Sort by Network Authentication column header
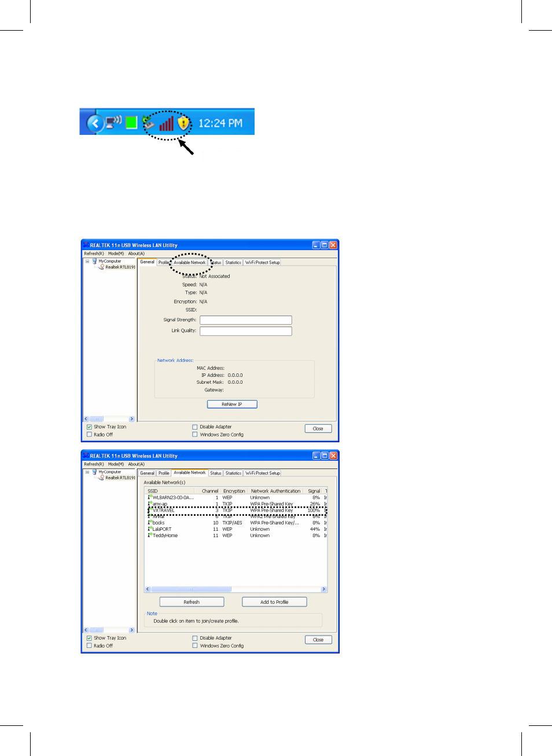The width and height of the screenshot is (552, 756). click(276, 491)
